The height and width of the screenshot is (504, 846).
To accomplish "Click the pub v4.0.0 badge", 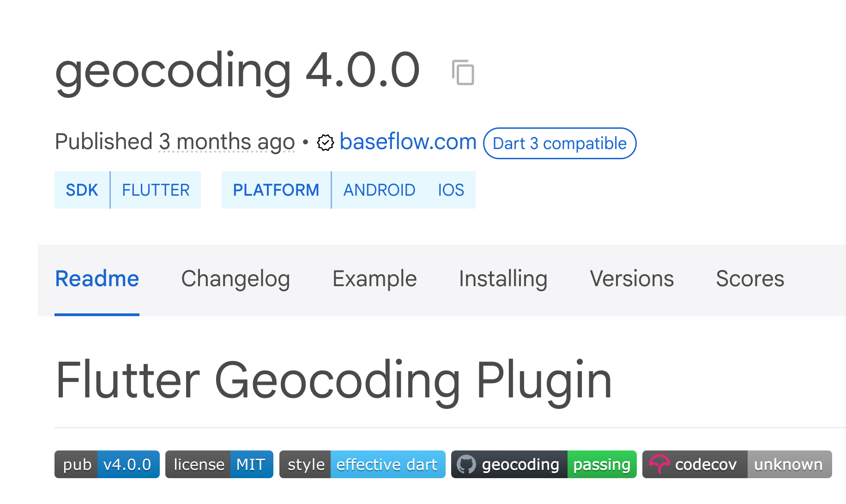I will [107, 464].
